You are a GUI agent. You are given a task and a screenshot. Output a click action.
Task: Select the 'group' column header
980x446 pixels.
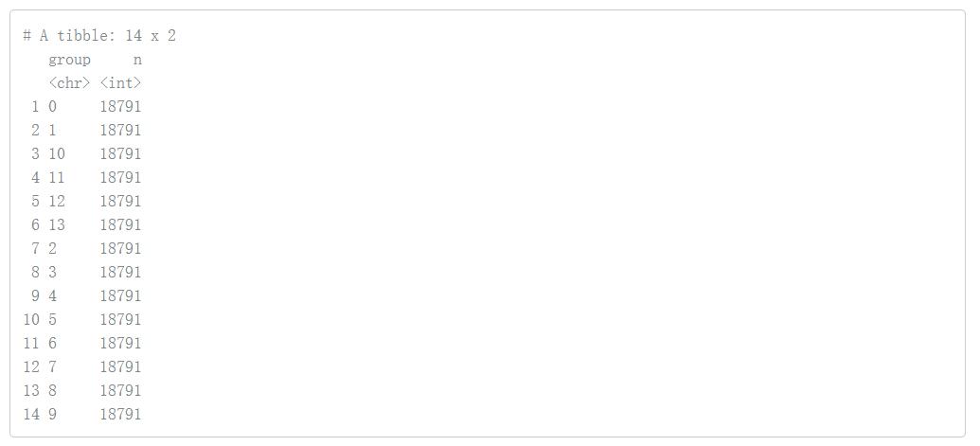(x=69, y=60)
